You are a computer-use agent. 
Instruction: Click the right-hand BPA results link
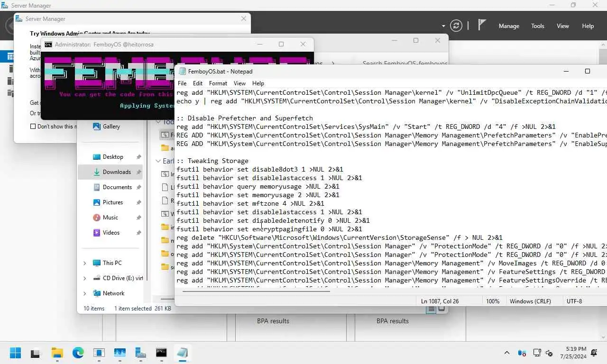[x=393, y=321]
